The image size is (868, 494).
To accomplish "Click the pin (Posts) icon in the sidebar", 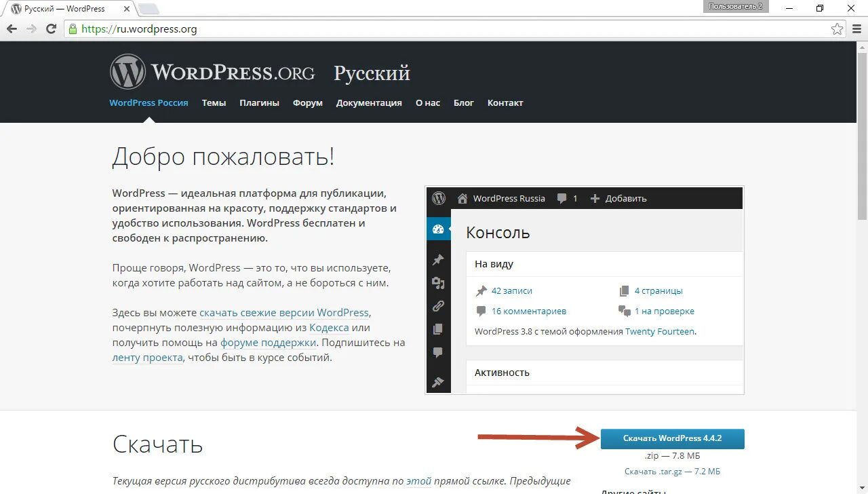I will [x=438, y=260].
